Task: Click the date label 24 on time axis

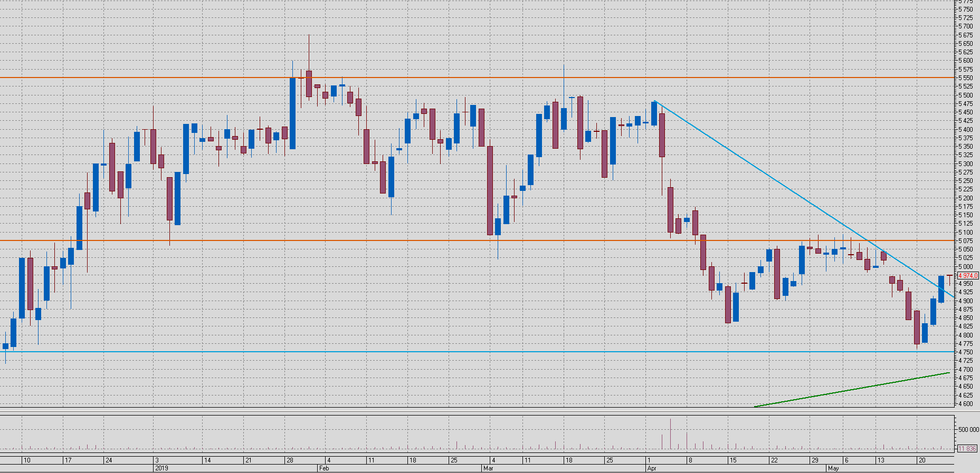Action: (109, 460)
